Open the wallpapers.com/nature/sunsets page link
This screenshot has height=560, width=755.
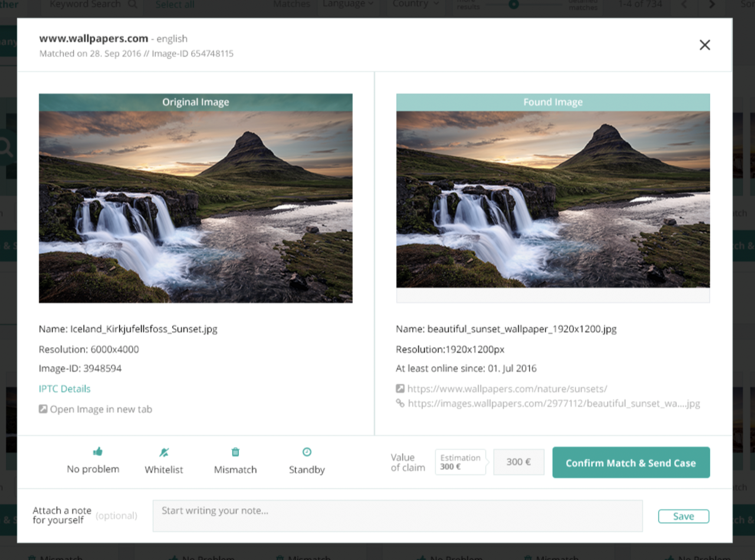pos(507,389)
